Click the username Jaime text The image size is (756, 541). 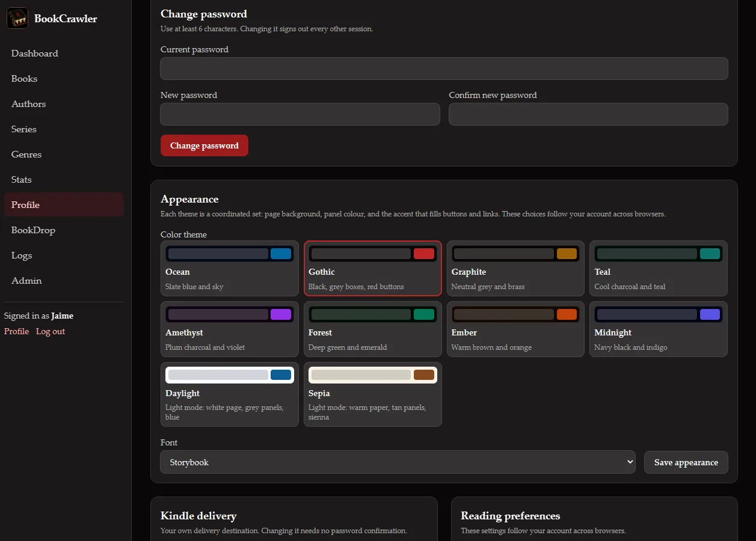pyautogui.click(x=63, y=316)
